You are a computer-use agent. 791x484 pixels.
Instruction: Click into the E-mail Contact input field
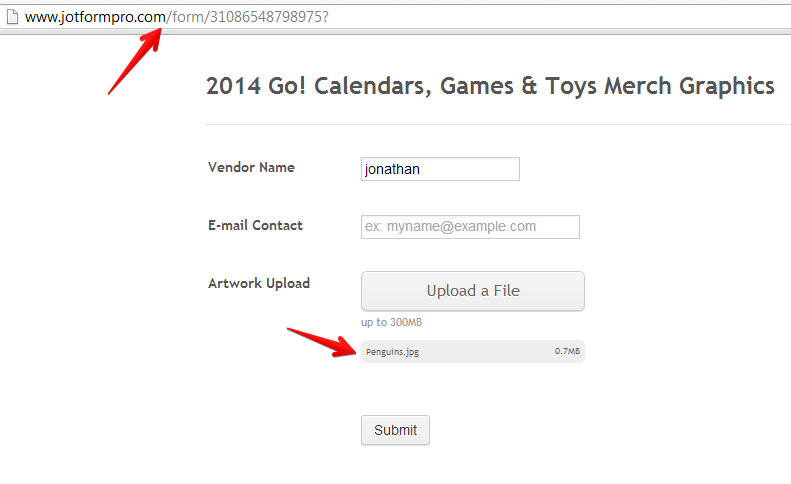pos(470,227)
